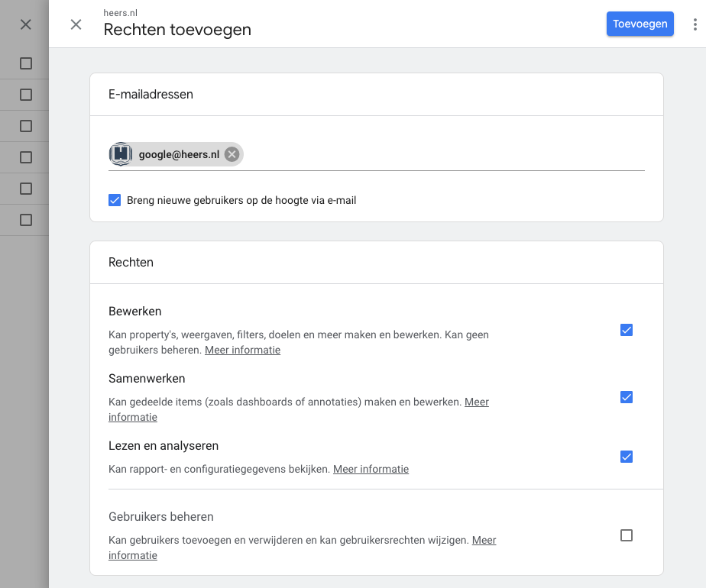Tick the third checkbox in the left sidebar

(26, 126)
